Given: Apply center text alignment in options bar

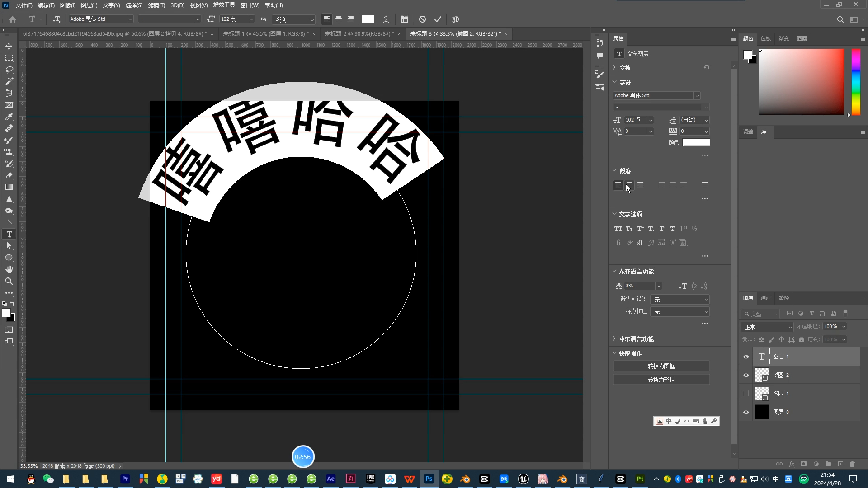Looking at the screenshot, I should 339,19.
